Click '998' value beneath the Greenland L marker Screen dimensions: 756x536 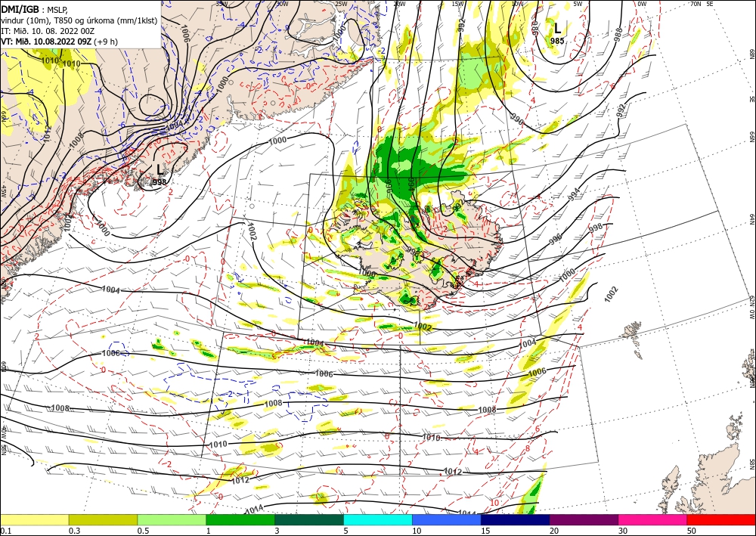pos(160,182)
